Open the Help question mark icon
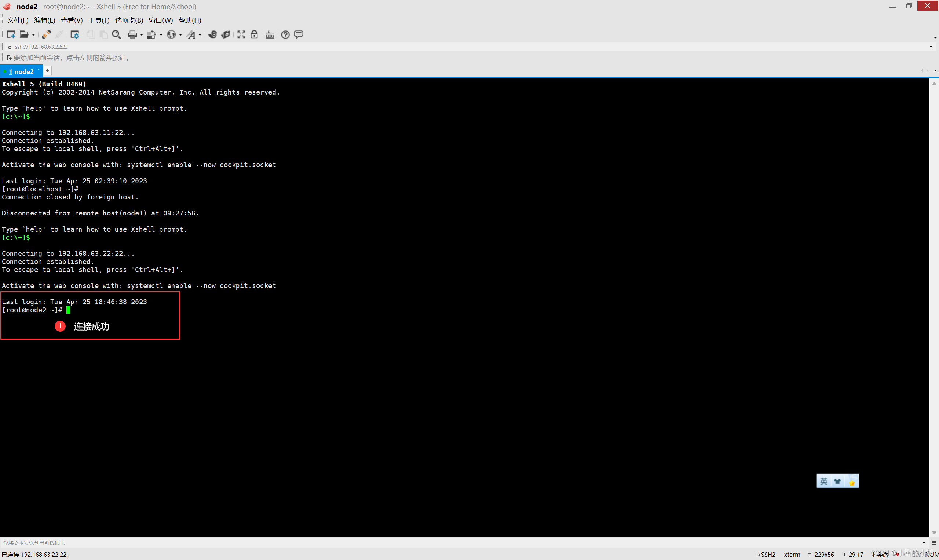Image resolution: width=939 pixels, height=560 pixels. point(285,35)
